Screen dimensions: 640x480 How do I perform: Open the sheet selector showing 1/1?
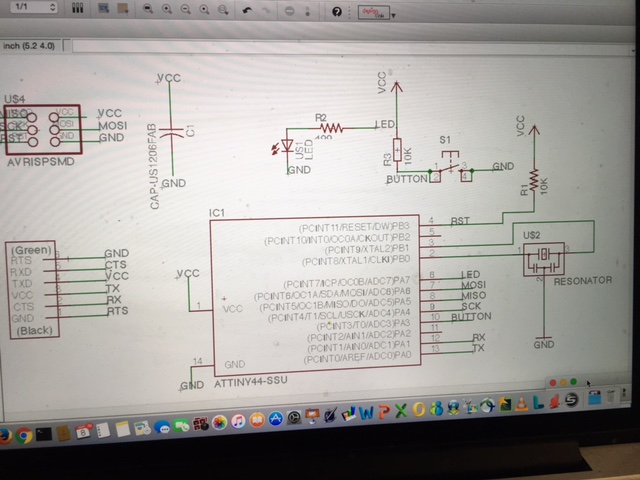click(x=33, y=7)
